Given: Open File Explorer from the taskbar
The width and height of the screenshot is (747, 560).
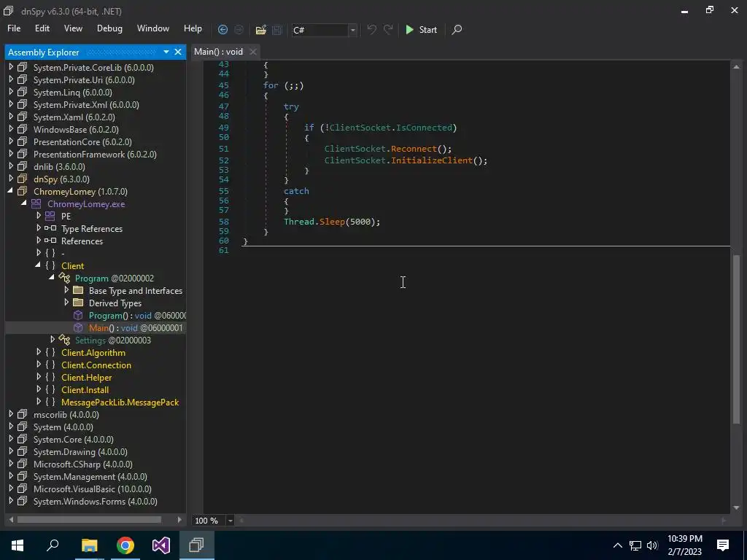Looking at the screenshot, I should point(89,545).
